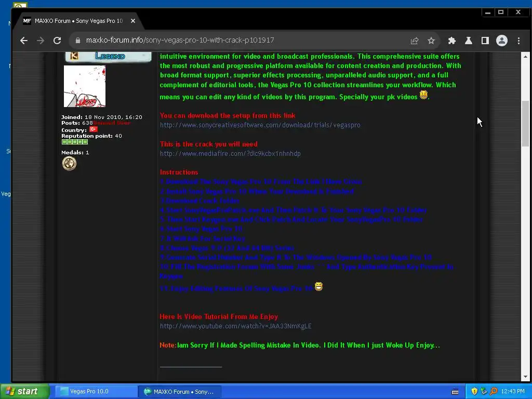Select MAXKO Forum taskbar button
Screen dimensions: 532x399
[180, 392]
